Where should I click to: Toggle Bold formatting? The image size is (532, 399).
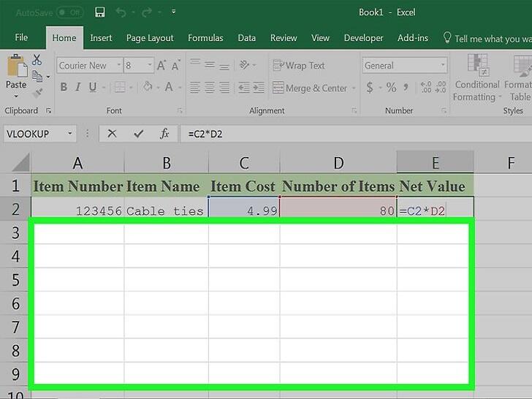[x=64, y=87]
